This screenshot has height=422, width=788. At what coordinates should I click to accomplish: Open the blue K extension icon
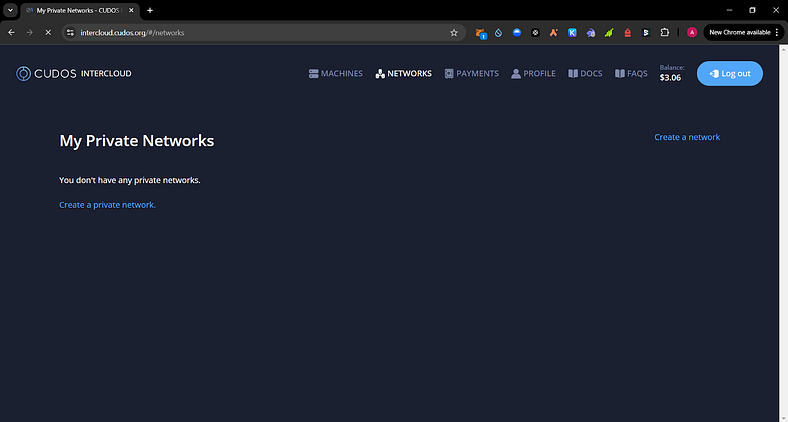(572, 33)
